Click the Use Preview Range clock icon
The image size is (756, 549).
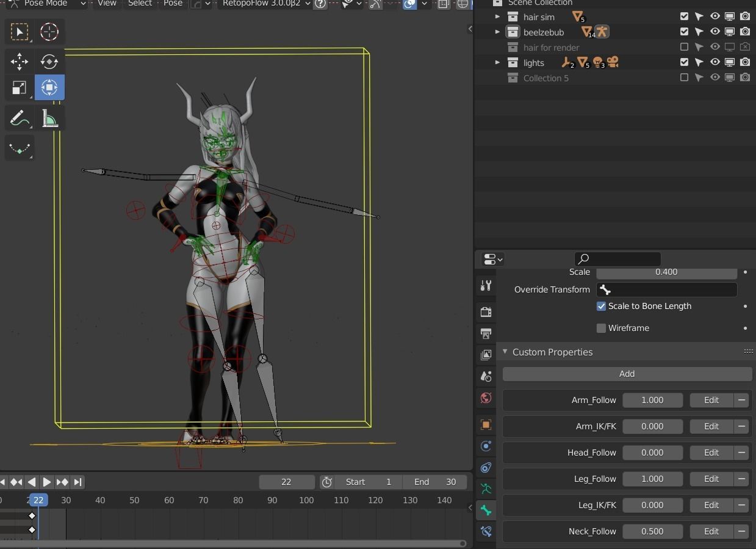click(327, 482)
